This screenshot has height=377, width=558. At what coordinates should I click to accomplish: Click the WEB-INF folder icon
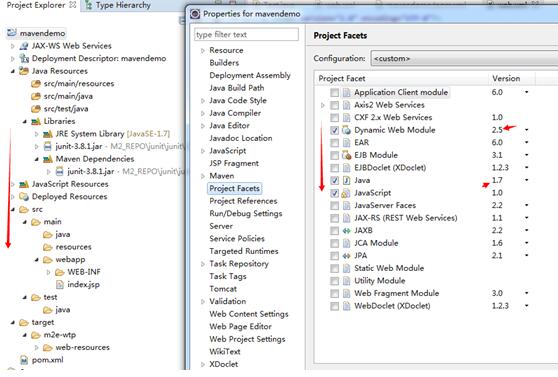[x=60, y=272]
